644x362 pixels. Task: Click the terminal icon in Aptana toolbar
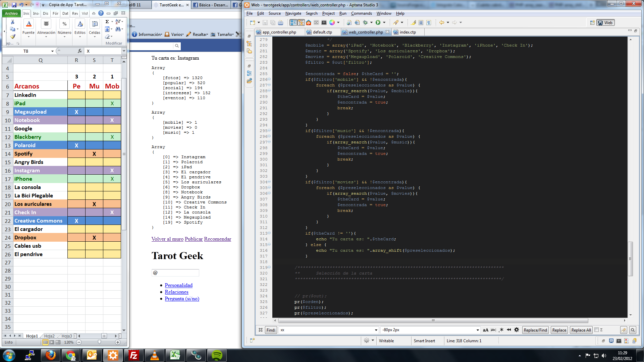click(x=324, y=22)
